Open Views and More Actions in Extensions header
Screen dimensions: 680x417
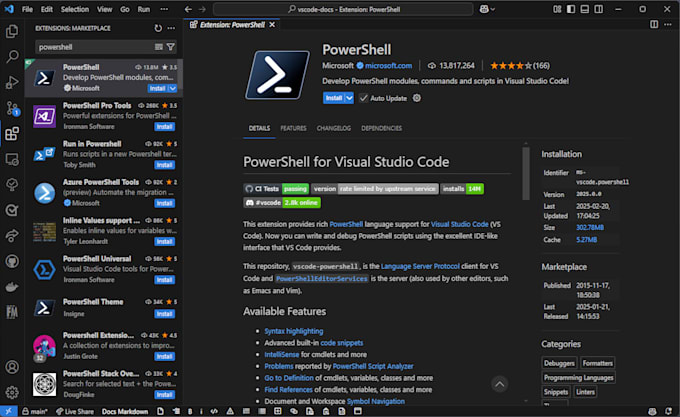pos(171,28)
